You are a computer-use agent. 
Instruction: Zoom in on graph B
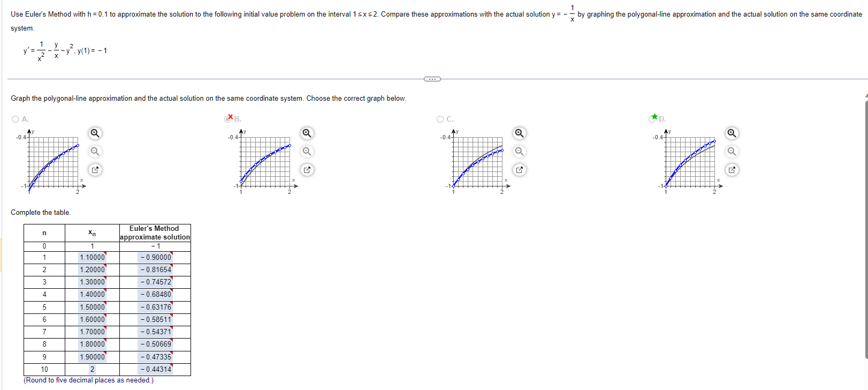point(306,133)
